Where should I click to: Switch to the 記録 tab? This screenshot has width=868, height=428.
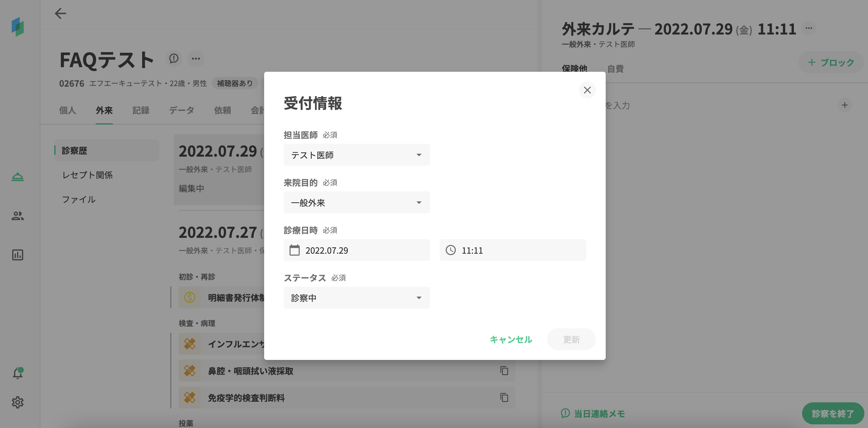point(141,110)
